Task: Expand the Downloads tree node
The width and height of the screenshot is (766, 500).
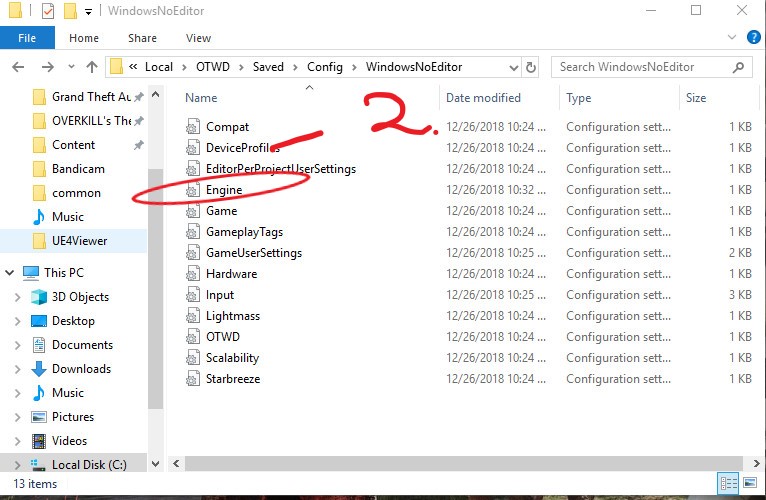Action: 18,369
